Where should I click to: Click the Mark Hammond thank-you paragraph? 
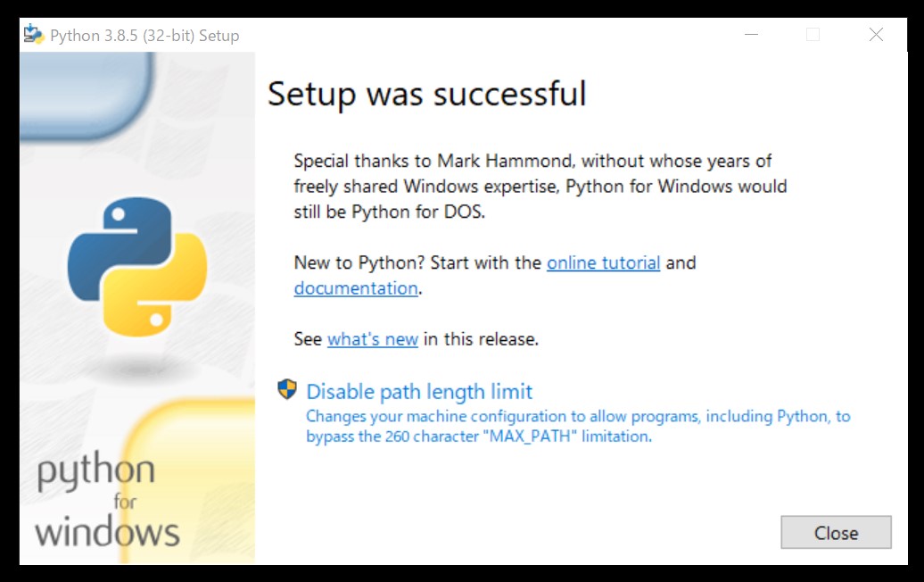click(540, 187)
